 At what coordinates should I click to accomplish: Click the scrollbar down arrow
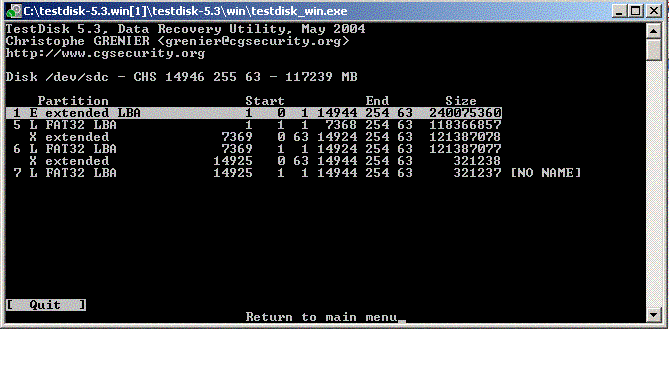(x=653, y=315)
